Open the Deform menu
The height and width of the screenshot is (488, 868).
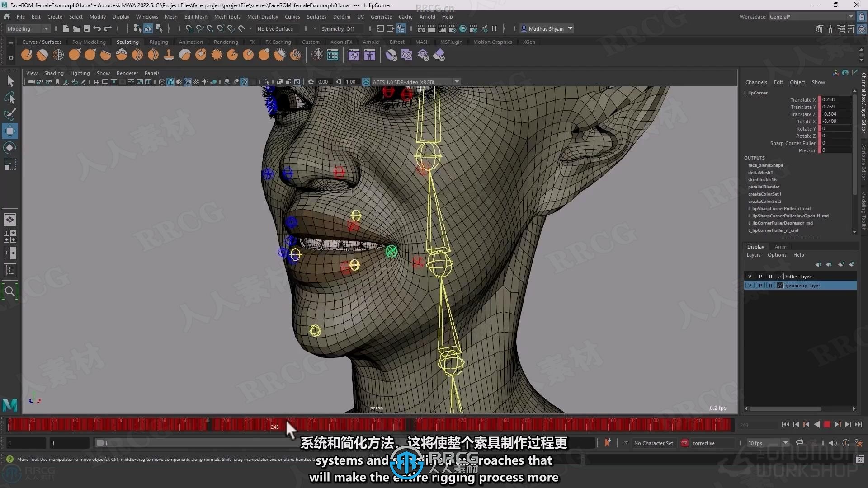point(341,17)
